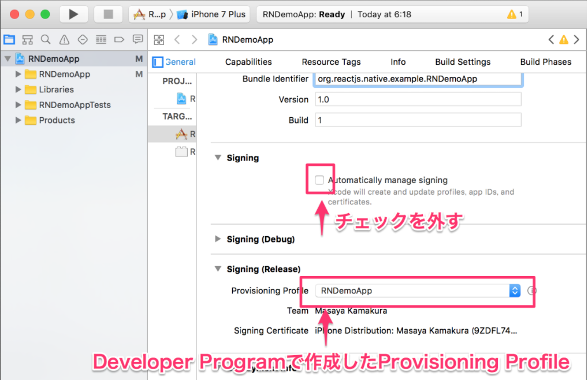Select the RNDemoAppTests group
Viewport: 588px width, 380px height.
[x=74, y=105]
